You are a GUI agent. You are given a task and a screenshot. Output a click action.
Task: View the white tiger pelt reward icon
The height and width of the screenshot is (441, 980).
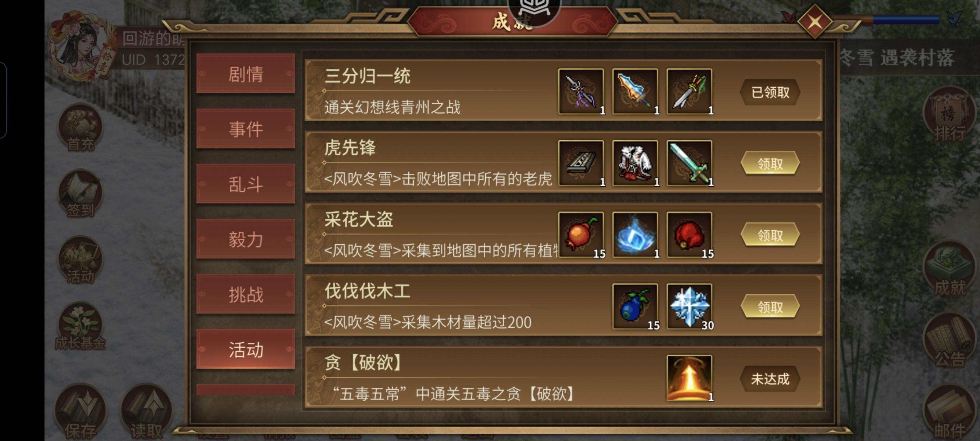coord(635,163)
